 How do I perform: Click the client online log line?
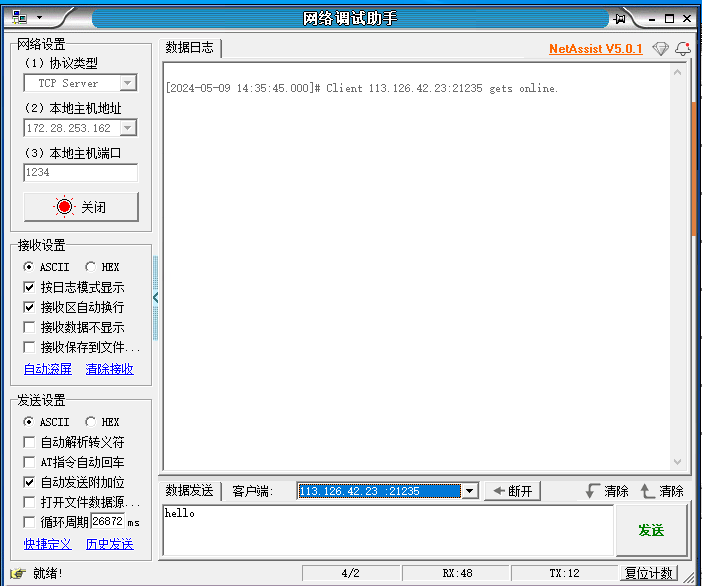pyautogui.click(x=362, y=88)
